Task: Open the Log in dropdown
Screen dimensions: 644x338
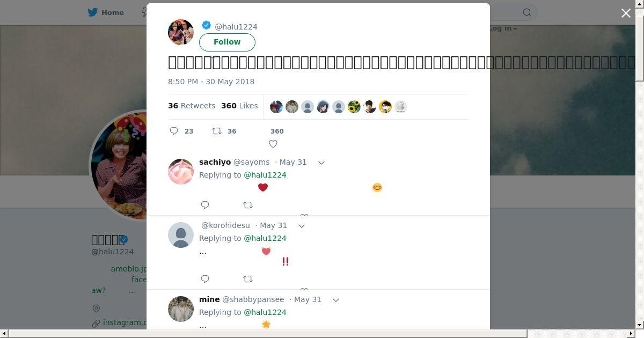Action: (503, 28)
